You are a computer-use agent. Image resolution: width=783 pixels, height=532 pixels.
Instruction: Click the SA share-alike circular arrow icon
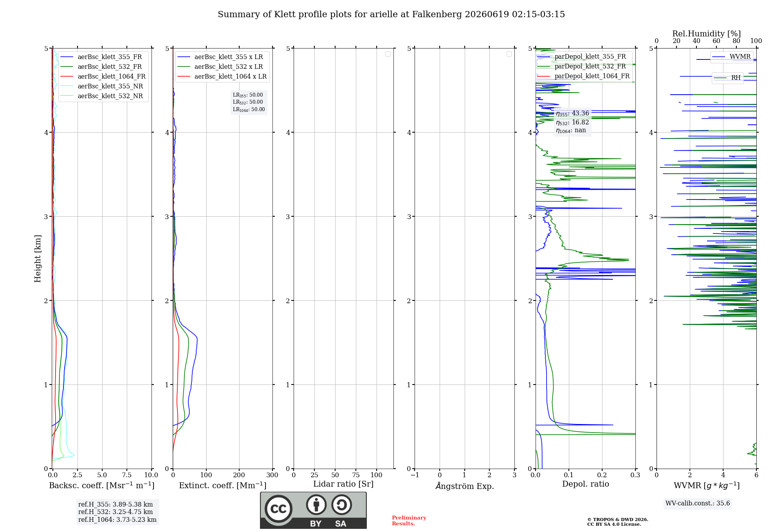(x=341, y=505)
